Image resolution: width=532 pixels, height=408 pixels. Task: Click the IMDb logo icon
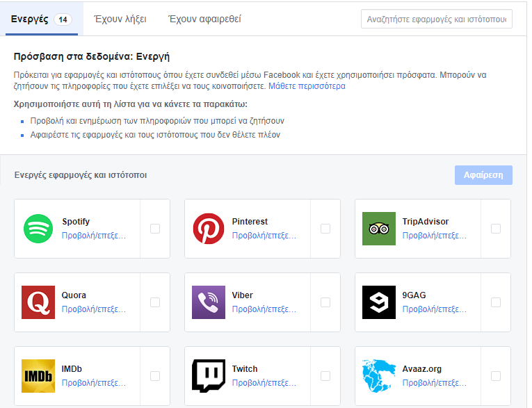click(38, 376)
